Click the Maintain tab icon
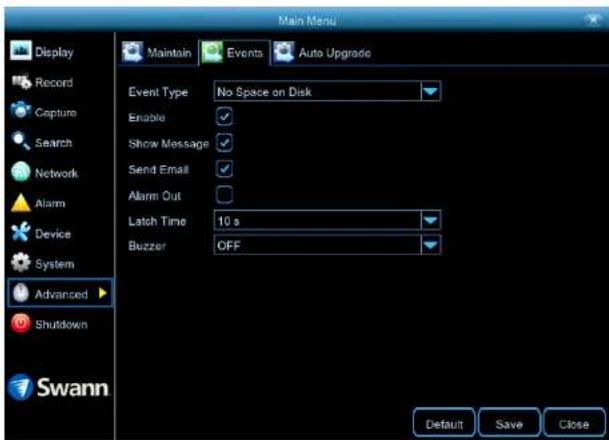Image resolution: width=609 pixels, height=440 pixels. click(132, 52)
